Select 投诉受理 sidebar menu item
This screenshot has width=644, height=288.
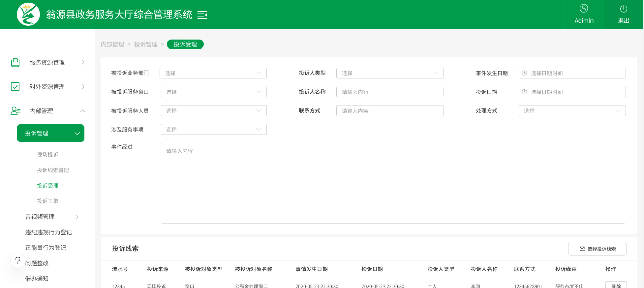pyautogui.click(x=47, y=186)
